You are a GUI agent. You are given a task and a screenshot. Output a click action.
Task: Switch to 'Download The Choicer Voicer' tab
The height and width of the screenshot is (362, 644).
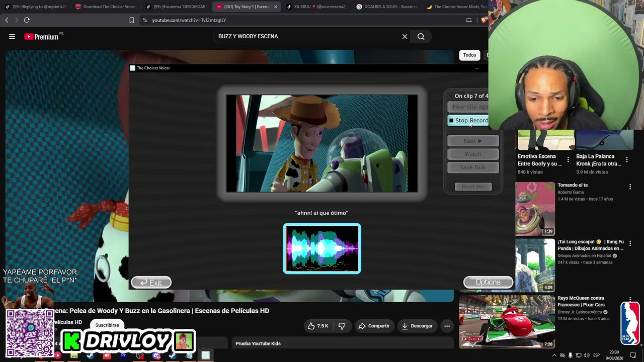tap(106, 7)
